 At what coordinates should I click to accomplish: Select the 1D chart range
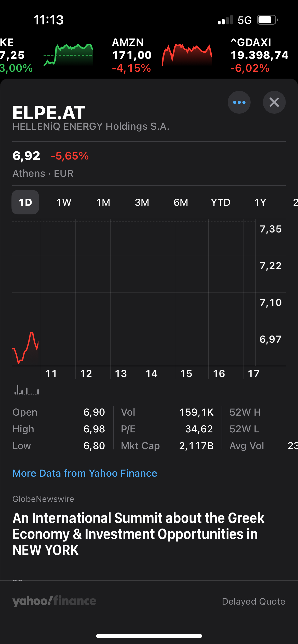(25, 202)
